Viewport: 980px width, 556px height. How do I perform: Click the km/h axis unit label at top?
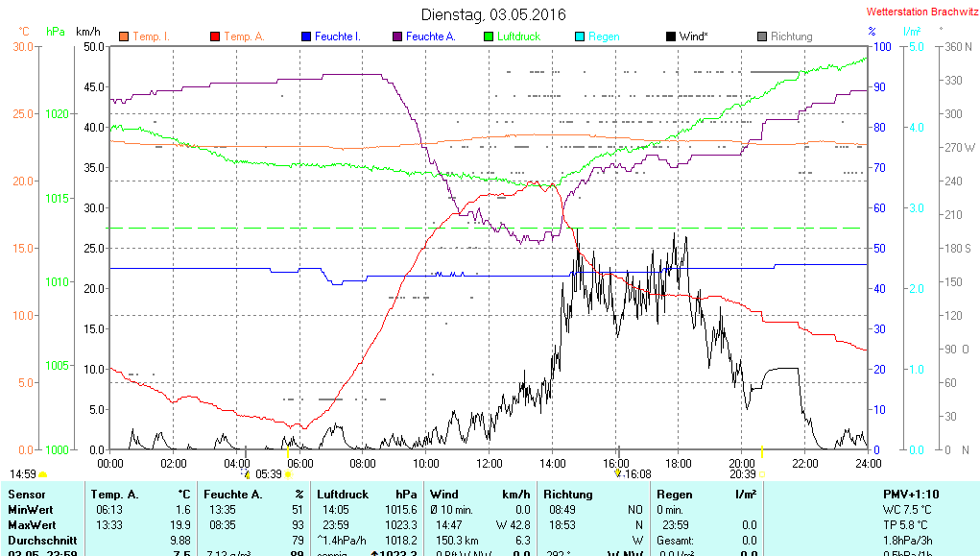(x=88, y=32)
